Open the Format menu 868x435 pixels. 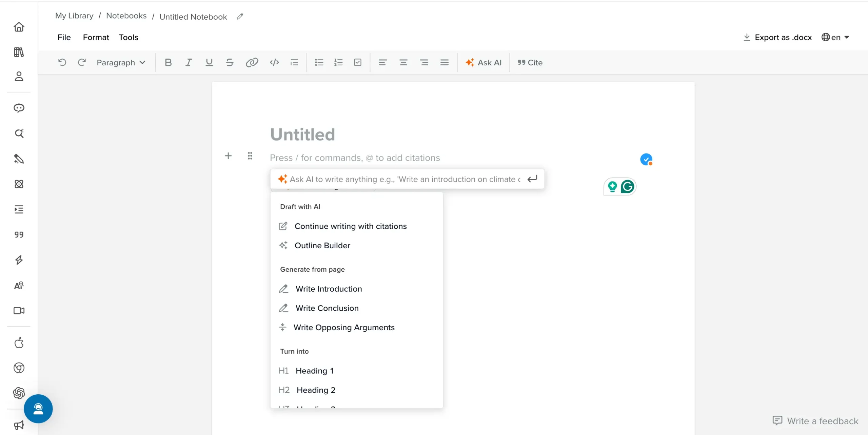[x=96, y=37]
